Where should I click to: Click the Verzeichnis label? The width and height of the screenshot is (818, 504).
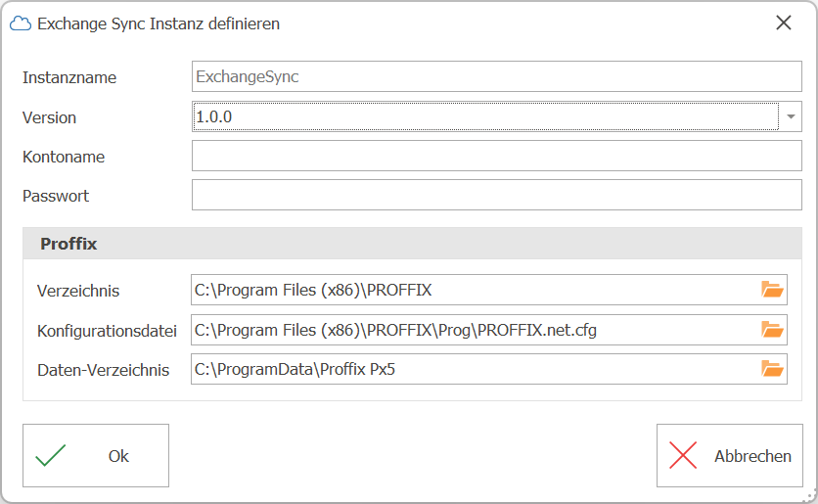point(78,291)
